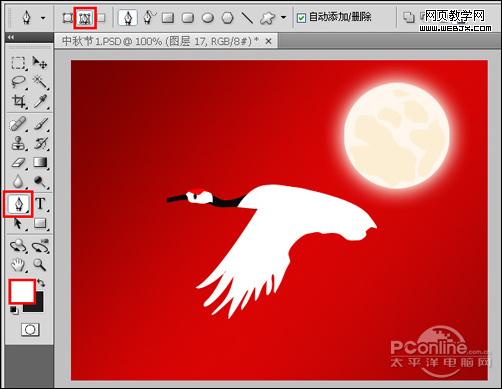Enable Fill Pixels mode in options bar

coord(102,18)
